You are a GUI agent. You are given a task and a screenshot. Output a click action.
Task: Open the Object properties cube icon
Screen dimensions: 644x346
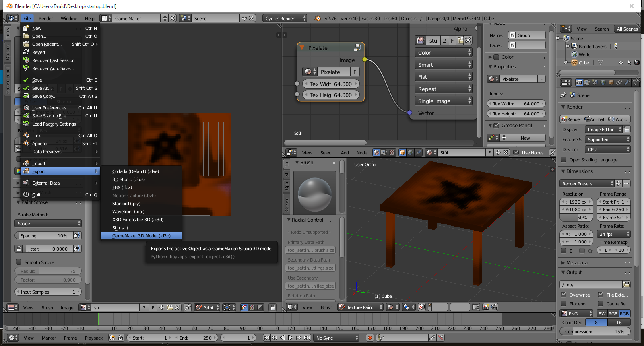click(611, 82)
